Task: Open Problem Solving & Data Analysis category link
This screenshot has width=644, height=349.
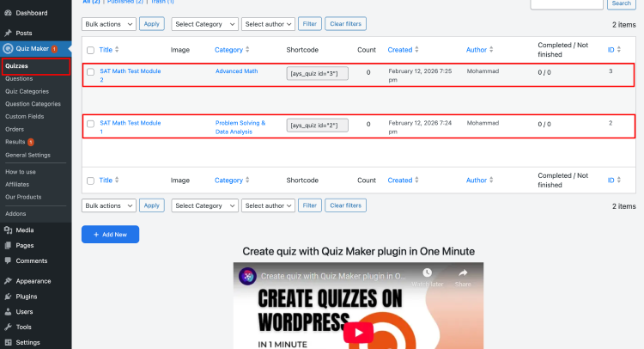Action: coord(240,127)
